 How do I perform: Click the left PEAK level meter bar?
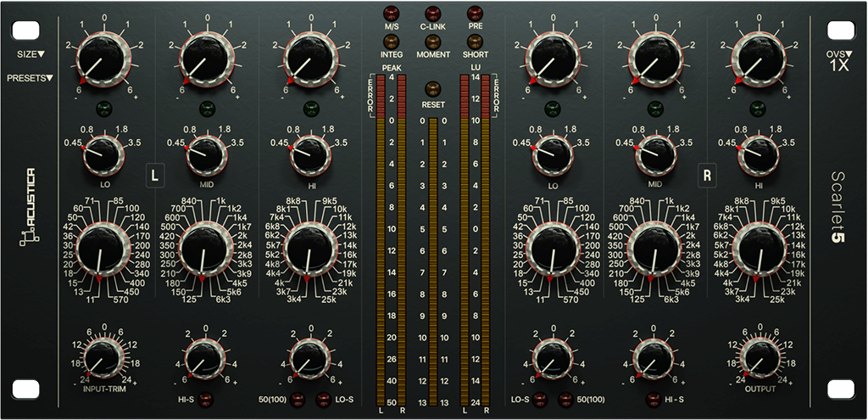click(x=380, y=241)
